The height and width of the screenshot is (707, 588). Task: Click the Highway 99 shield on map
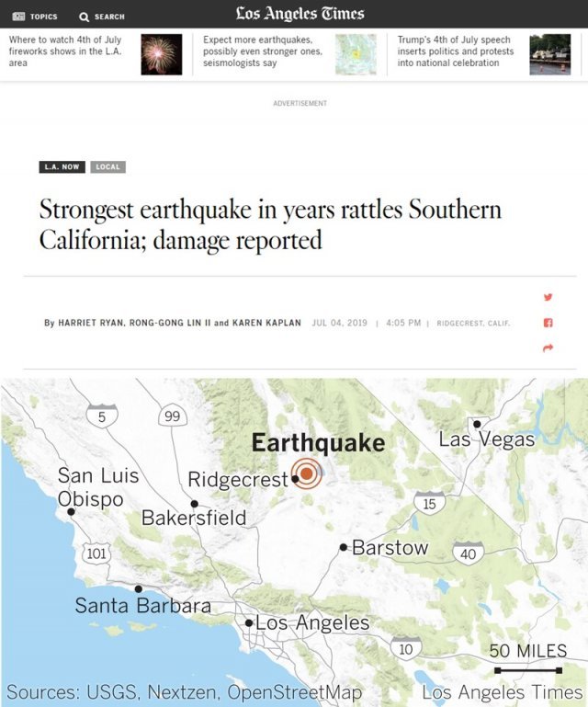pos(172,416)
